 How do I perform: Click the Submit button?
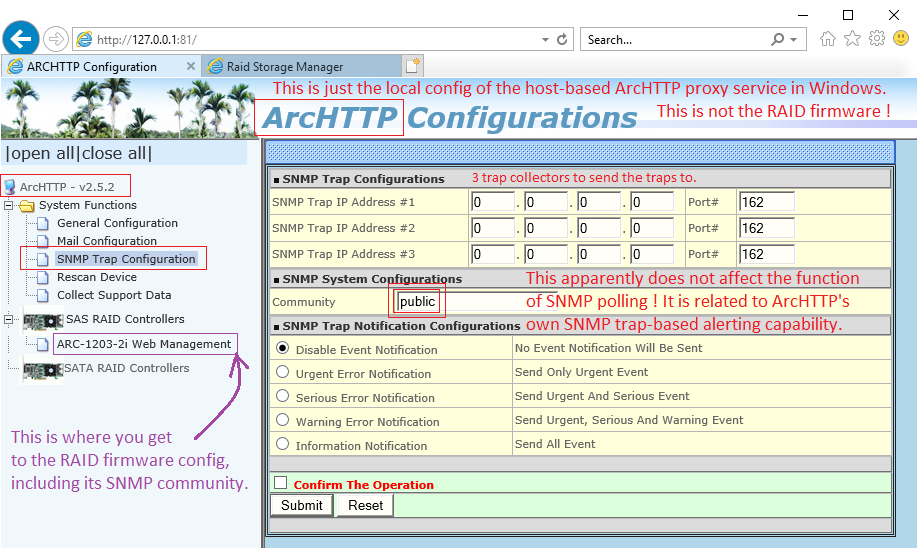pyautogui.click(x=302, y=506)
